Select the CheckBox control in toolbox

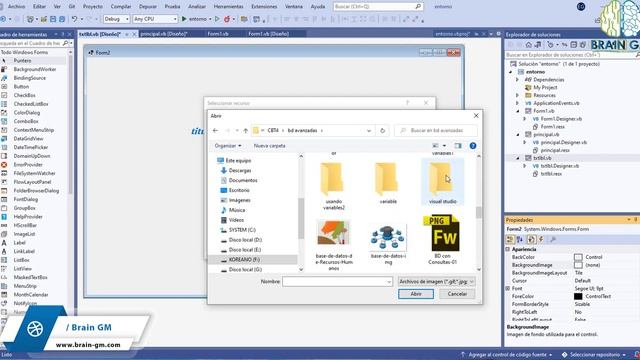click(24, 95)
